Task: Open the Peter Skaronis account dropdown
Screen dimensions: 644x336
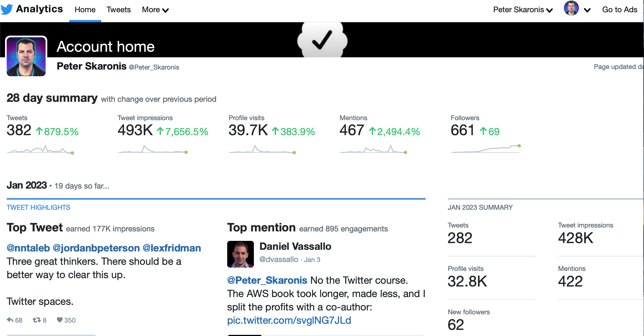Action: pos(523,10)
